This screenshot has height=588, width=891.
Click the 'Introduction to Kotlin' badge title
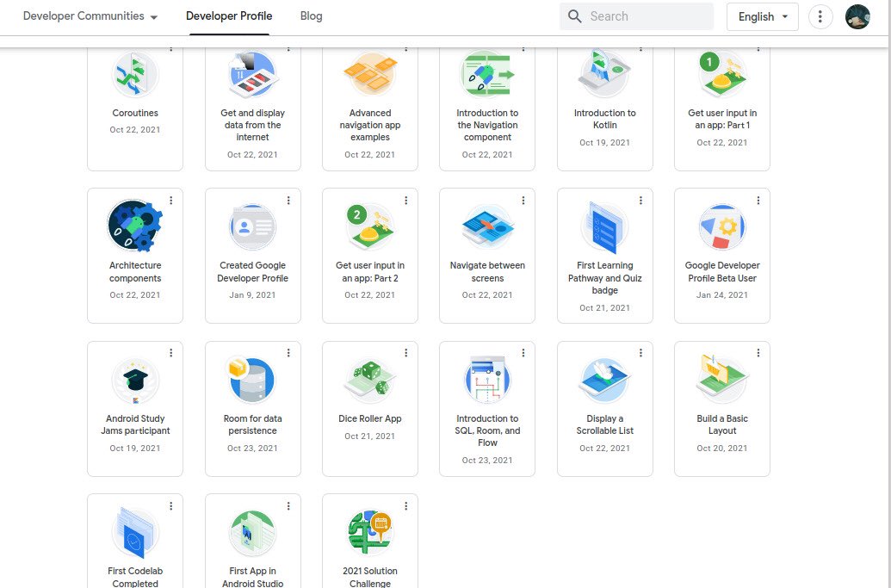click(x=604, y=119)
